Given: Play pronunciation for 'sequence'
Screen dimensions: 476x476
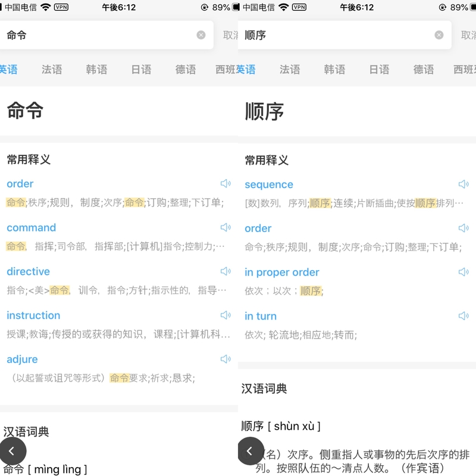Looking at the screenshot, I should tap(464, 184).
